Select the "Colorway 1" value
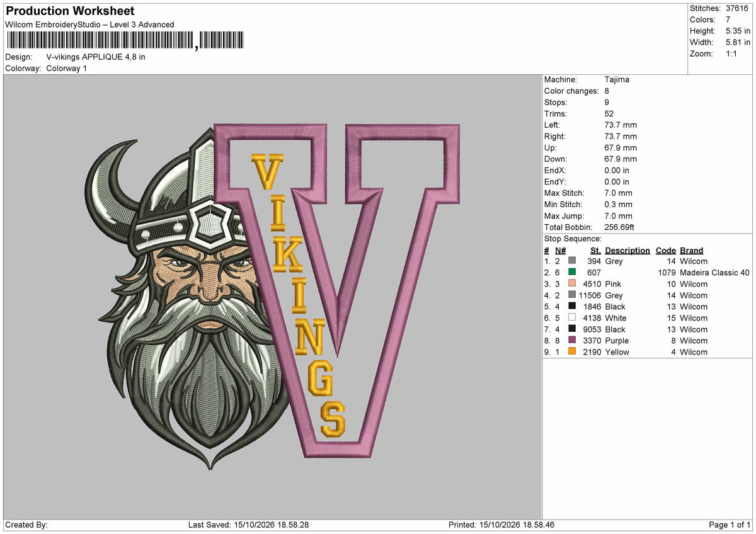 67,68
